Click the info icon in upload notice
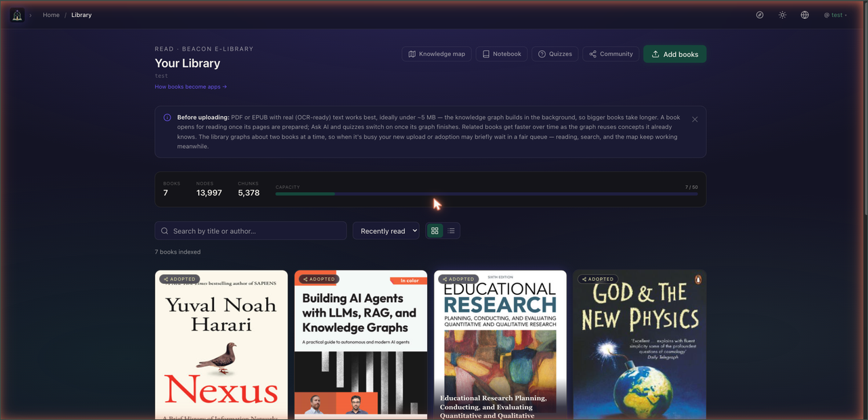This screenshot has width=868, height=420. (x=167, y=117)
